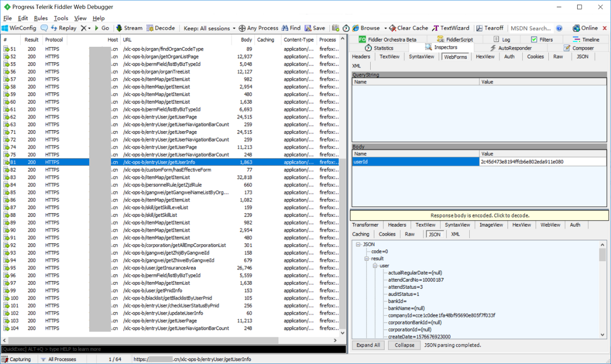The width and height of the screenshot is (611, 364).
Task: Click the yellow 'Response body is encoded' bar
Action: click(479, 216)
